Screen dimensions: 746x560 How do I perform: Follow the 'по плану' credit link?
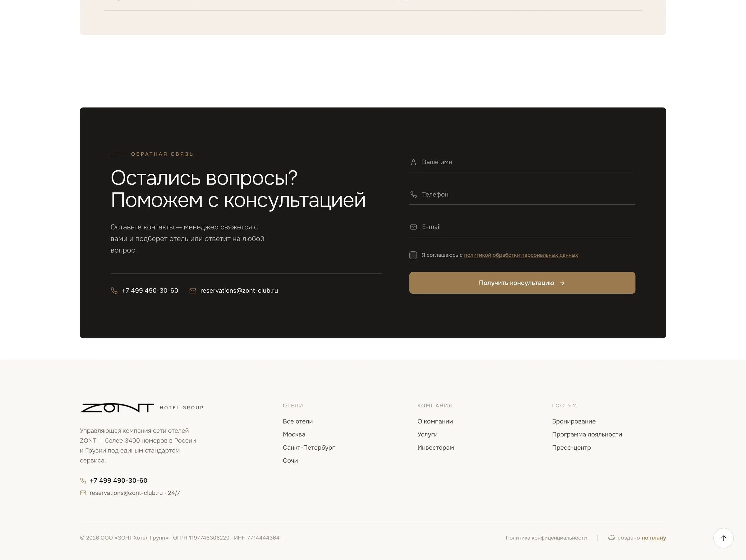click(654, 538)
